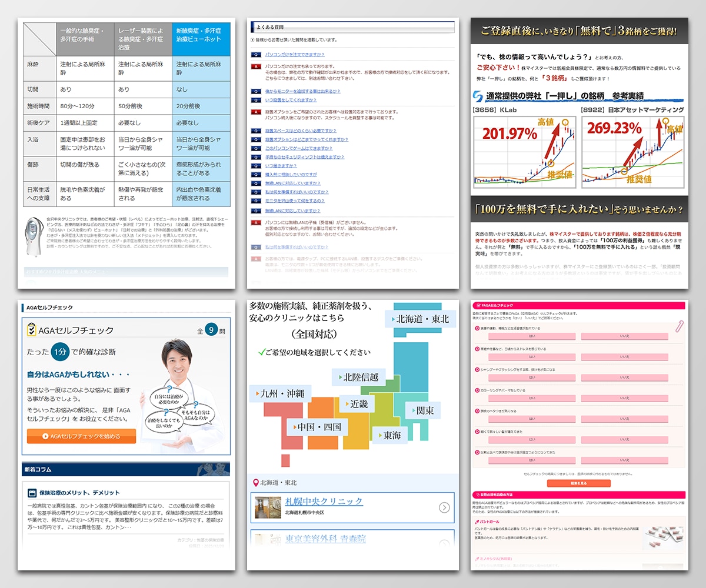Answer いいえ for 細くて弱々しい髪が増えてきた
Image resolution: width=706 pixels, height=588 pixels.
(625, 439)
